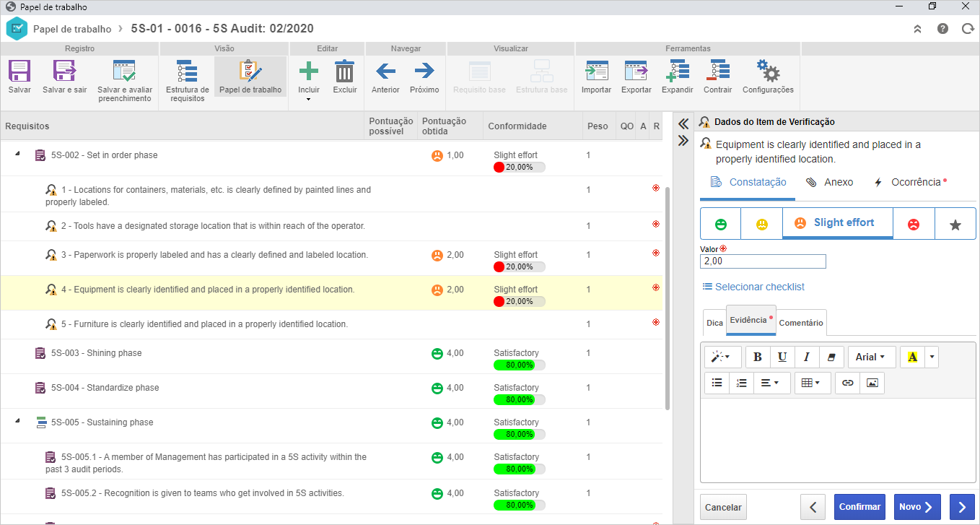
Task: Collapse panel with double left arrows
Action: click(683, 124)
